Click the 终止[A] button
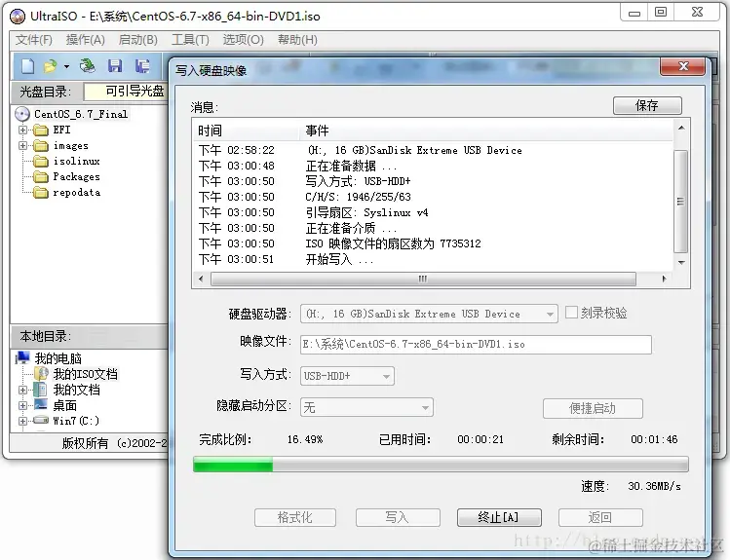Image resolution: width=730 pixels, height=560 pixels. tap(499, 517)
